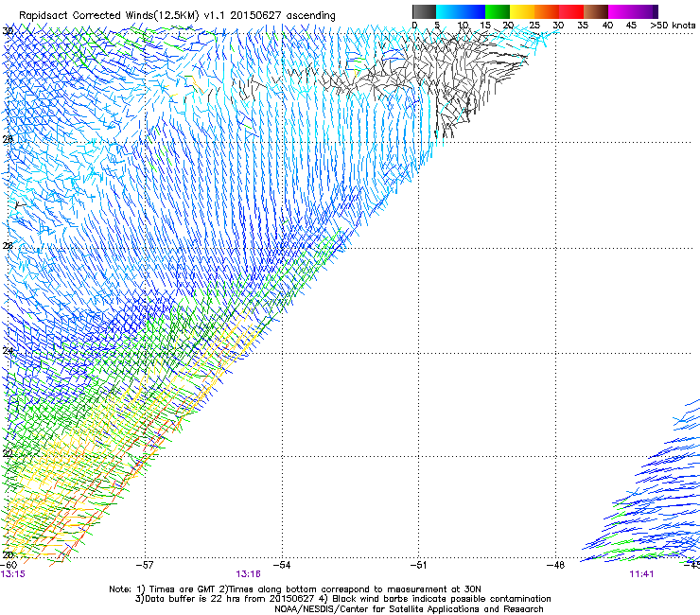Click the note 'Black wind barbs indicate possible contamination'
Screen dimensions: 700x615
(x=442, y=599)
